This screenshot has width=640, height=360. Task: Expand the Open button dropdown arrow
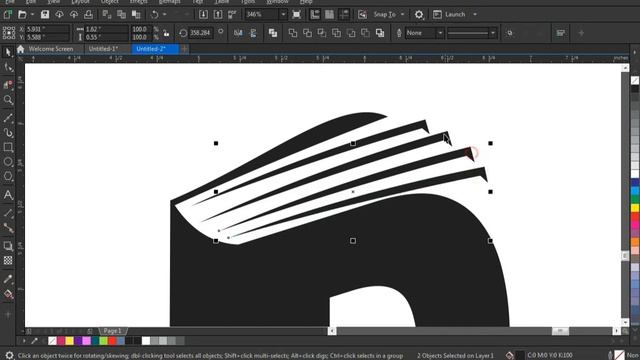(x=32, y=14)
